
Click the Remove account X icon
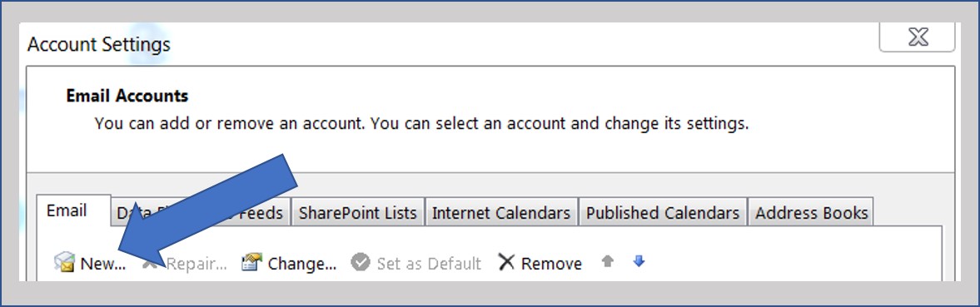[506, 262]
